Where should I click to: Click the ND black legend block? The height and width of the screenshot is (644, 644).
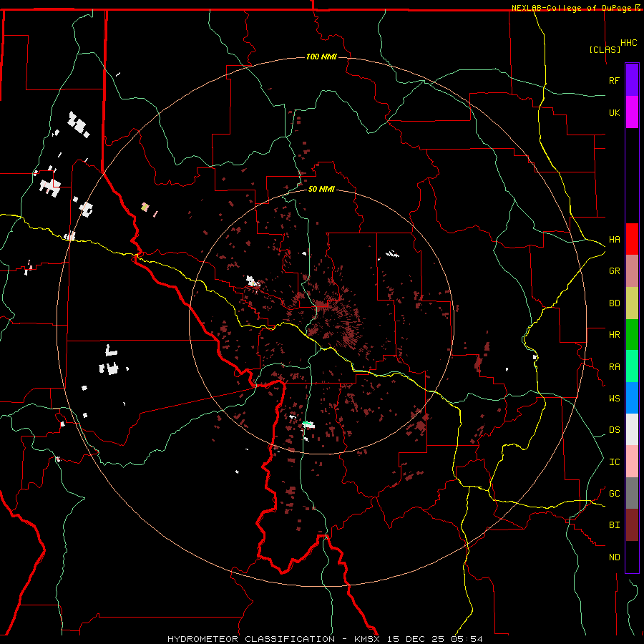(632, 557)
